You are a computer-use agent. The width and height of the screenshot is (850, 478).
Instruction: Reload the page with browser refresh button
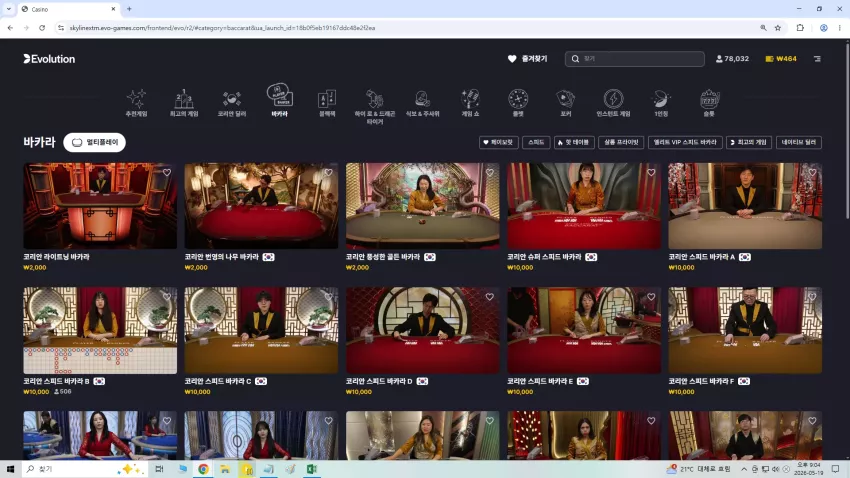click(x=42, y=28)
